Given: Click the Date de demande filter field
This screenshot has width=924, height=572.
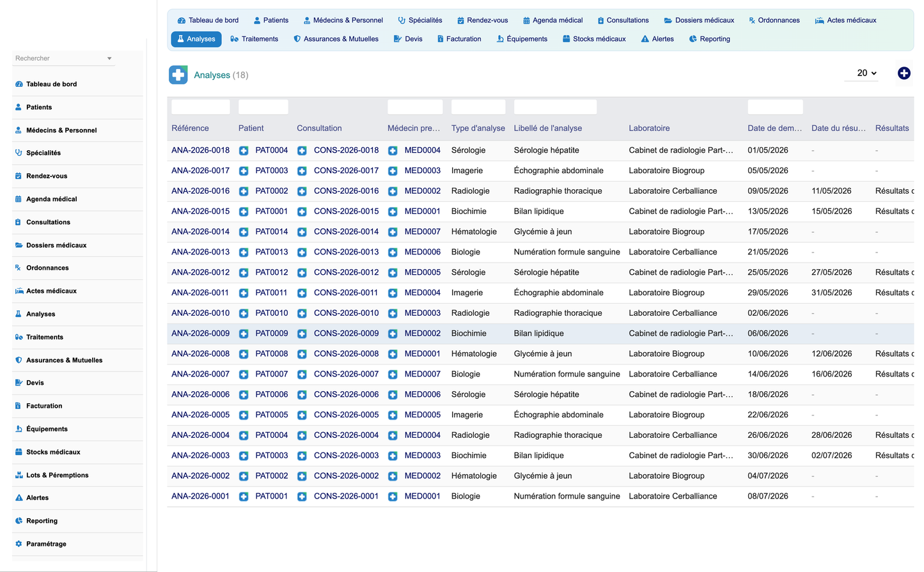Looking at the screenshot, I should pos(775,107).
